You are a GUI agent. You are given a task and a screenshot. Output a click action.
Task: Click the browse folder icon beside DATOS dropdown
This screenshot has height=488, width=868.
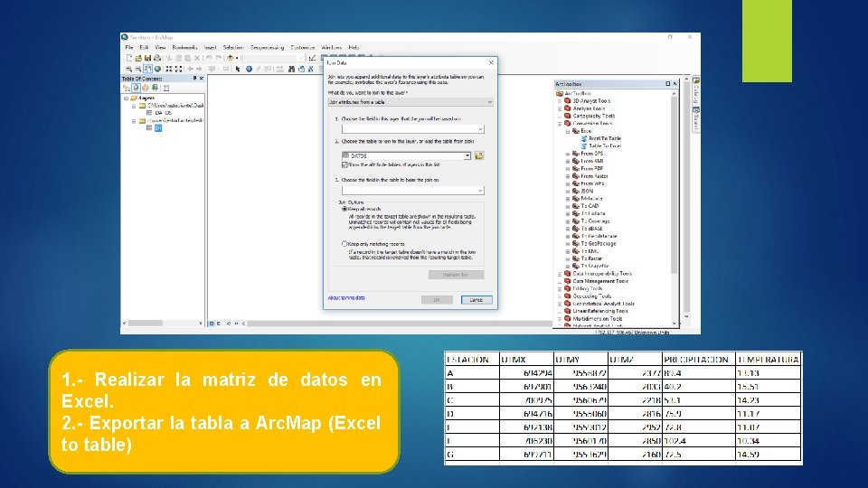tap(479, 156)
